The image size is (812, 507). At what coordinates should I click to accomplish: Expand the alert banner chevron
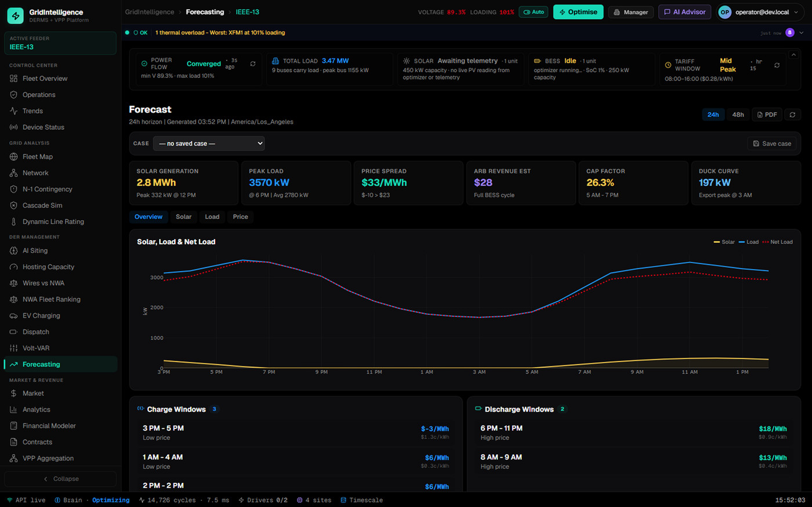[802, 33]
